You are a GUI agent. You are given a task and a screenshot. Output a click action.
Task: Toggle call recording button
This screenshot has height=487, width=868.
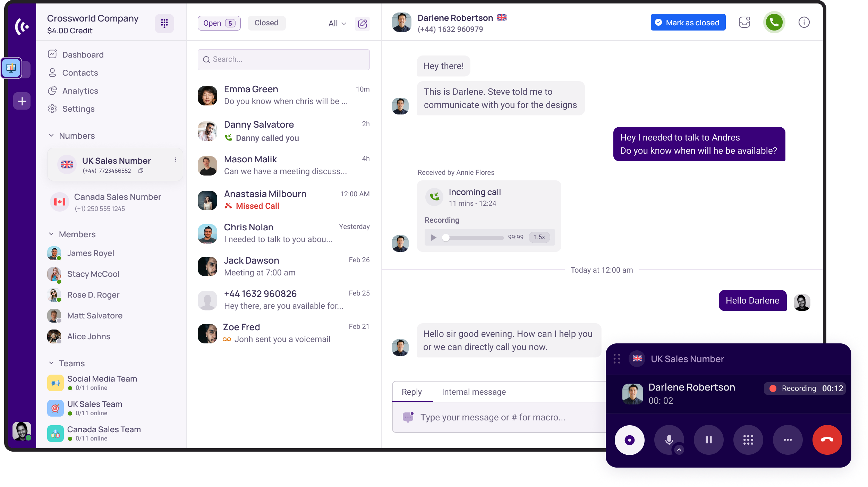pyautogui.click(x=629, y=440)
